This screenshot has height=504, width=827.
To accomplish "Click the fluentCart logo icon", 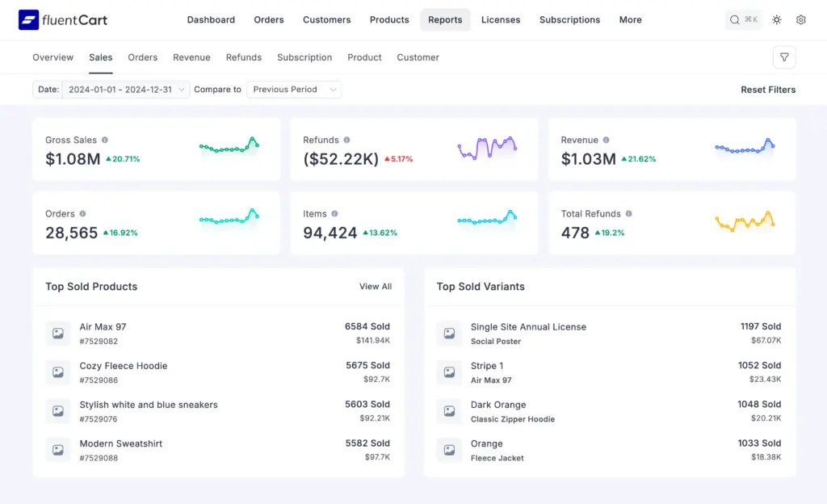I will pos(28,20).
